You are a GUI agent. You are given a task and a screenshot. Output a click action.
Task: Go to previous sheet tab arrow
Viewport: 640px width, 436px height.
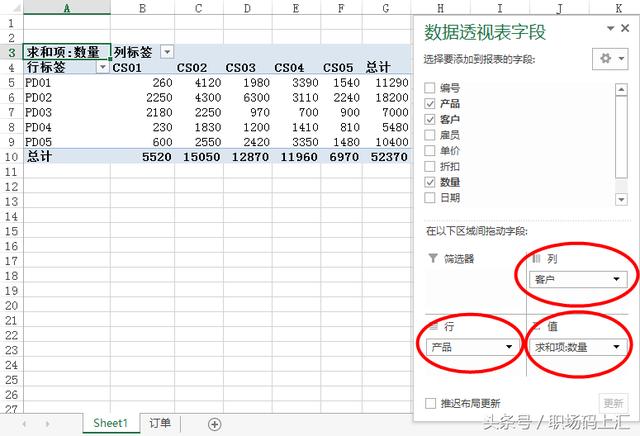click(24, 424)
